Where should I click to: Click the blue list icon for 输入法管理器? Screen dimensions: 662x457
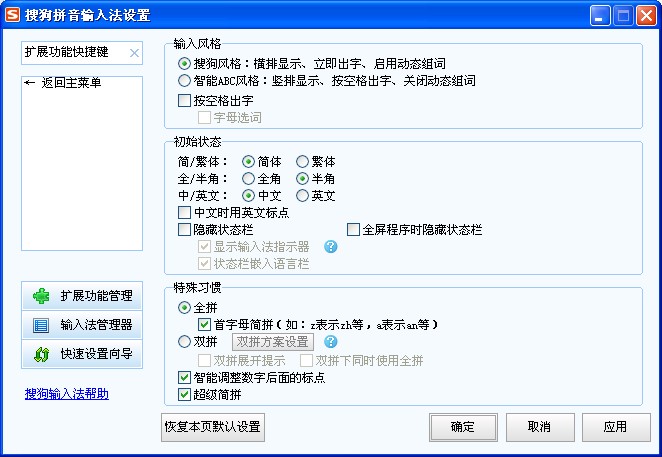click(41, 325)
